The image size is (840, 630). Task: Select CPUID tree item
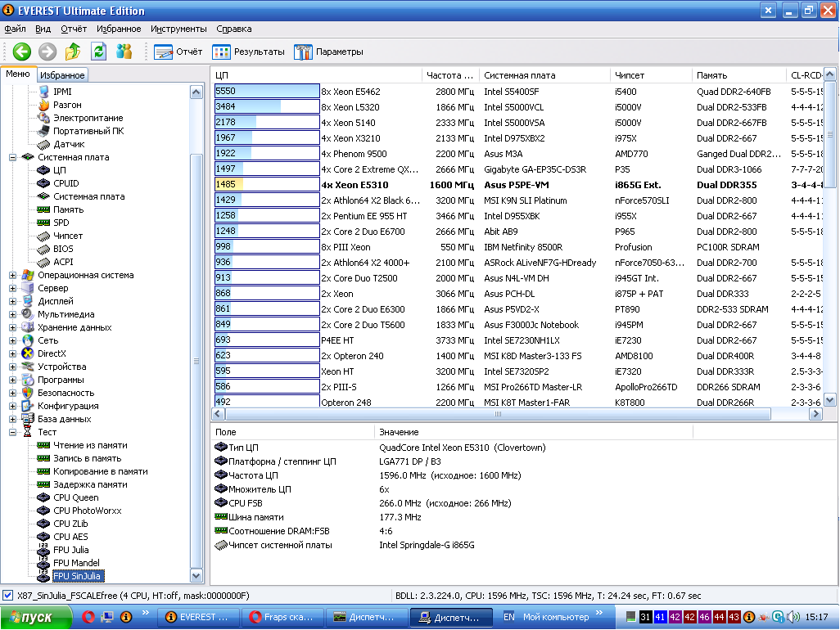click(65, 183)
